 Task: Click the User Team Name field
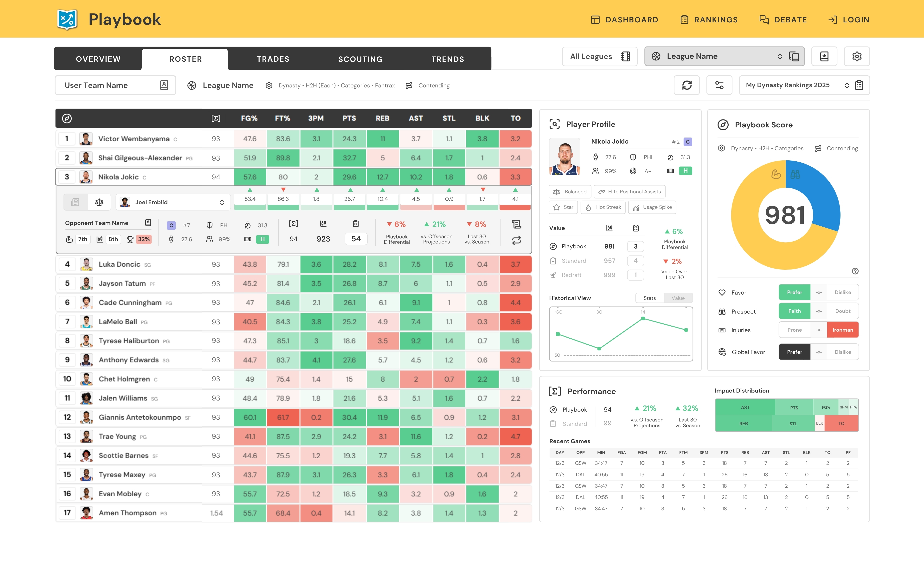pos(115,85)
